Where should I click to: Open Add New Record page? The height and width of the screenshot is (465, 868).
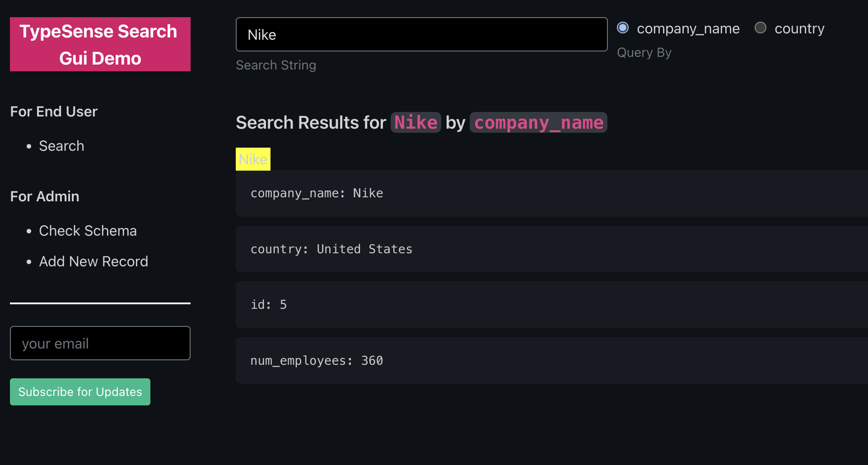pos(93,261)
